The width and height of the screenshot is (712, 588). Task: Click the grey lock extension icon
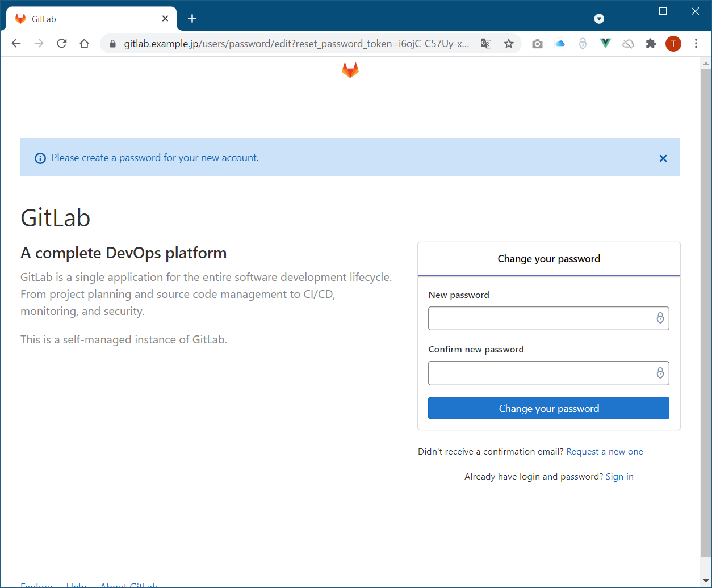pyautogui.click(x=583, y=44)
